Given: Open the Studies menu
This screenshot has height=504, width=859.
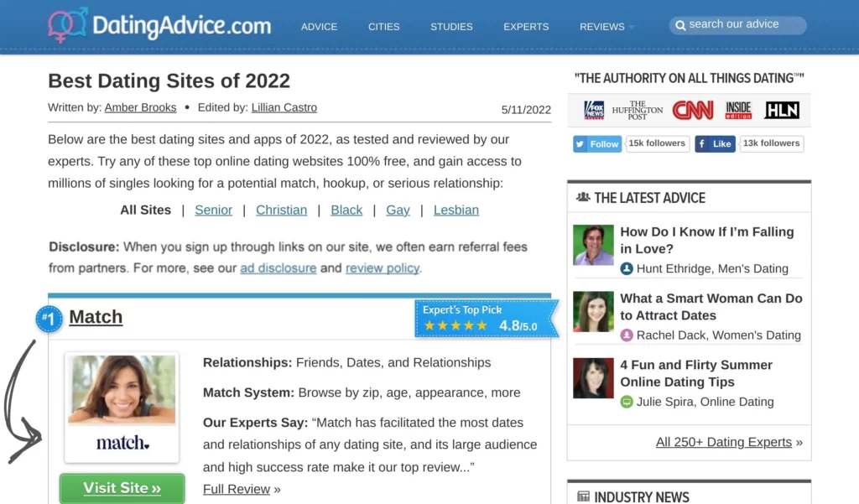Looking at the screenshot, I should pos(451,26).
